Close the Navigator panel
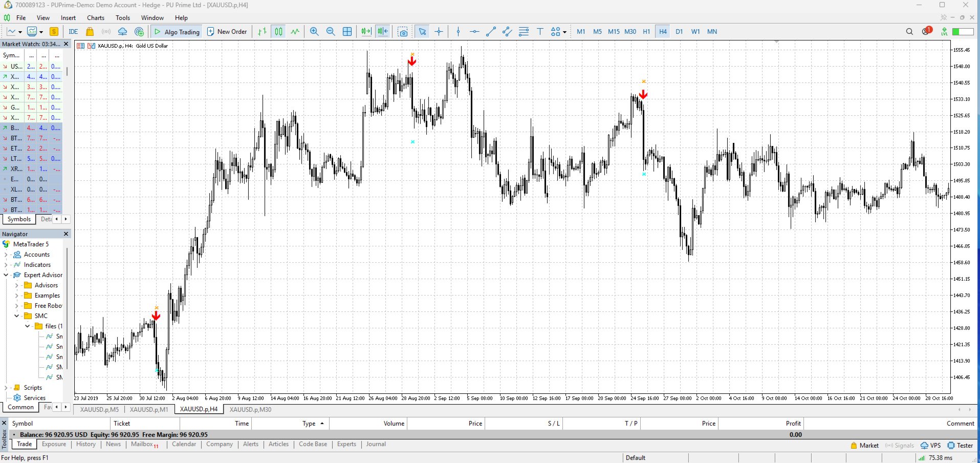The height and width of the screenshot is (463, 980). click(x=66, y=234)
